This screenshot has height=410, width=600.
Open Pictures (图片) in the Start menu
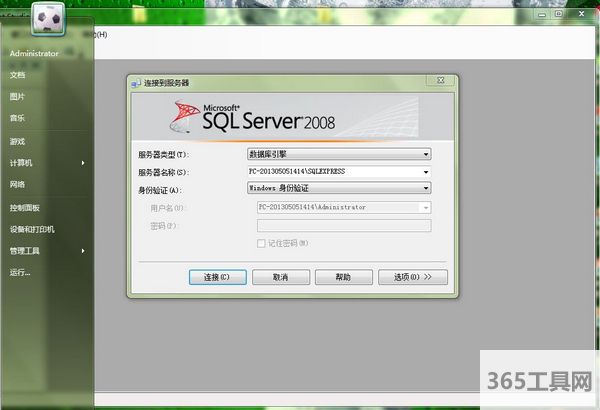tap(17, 96)
